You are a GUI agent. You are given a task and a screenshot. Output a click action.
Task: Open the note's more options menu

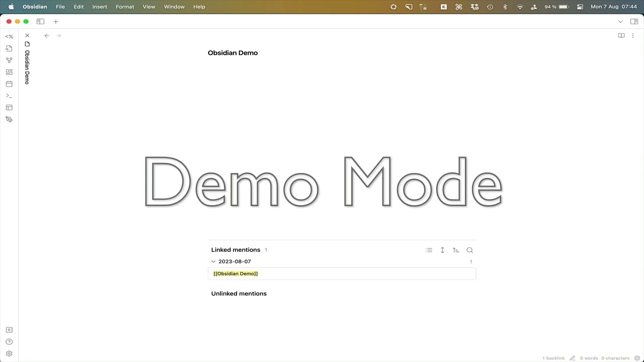633,36
